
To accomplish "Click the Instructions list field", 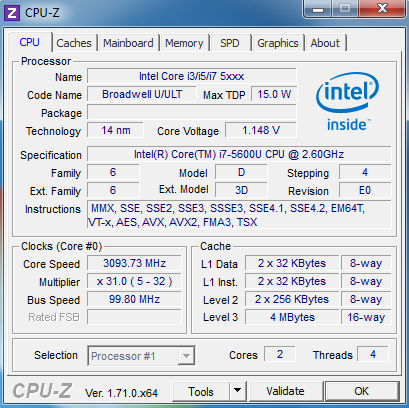I will click(x=239, y=215).
